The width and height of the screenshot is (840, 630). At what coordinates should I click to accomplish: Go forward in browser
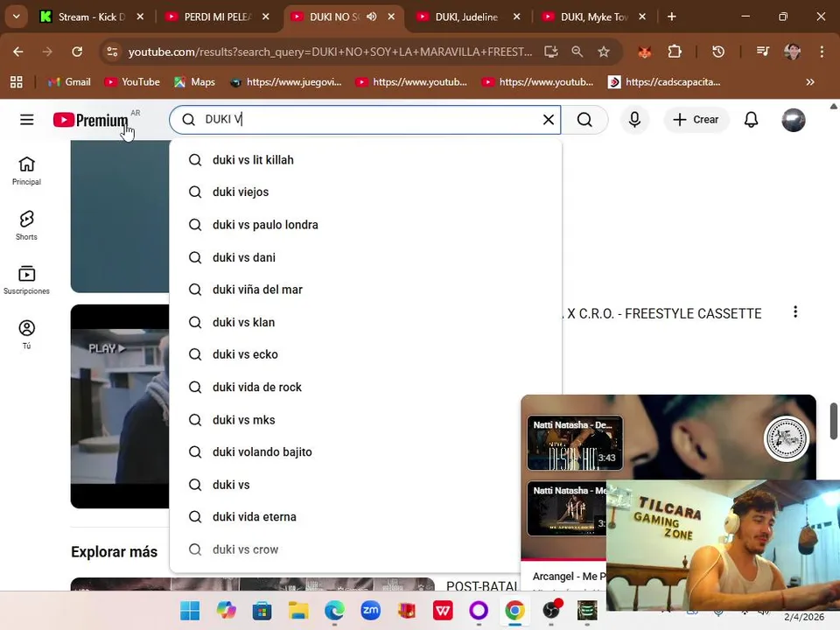(47, 52)
